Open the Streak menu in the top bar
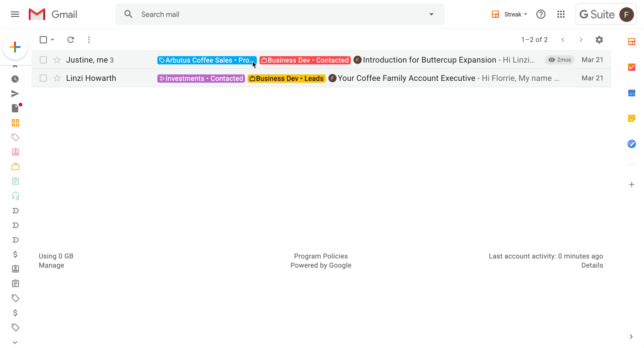644x348 pixels. click(509, 14)
